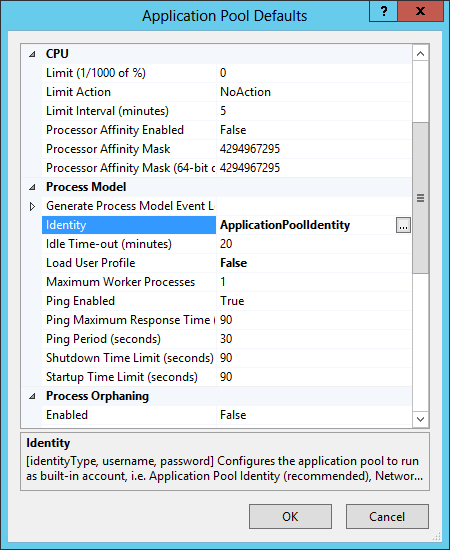The height and width of the screenshot is (550, 450).
Task: Click the vertical scrollbar thumb
Action: 420,198
